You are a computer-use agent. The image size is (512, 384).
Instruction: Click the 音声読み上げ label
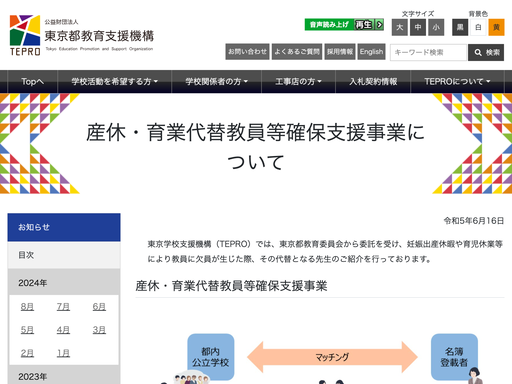click(x=329, y=25)
